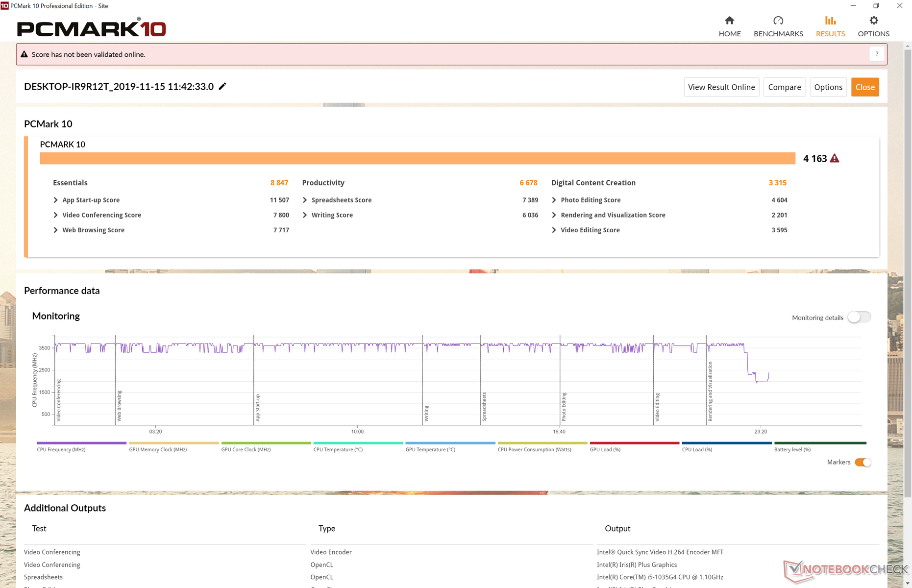Open Benchmarks gauge icon

click(x=778, y=21)
